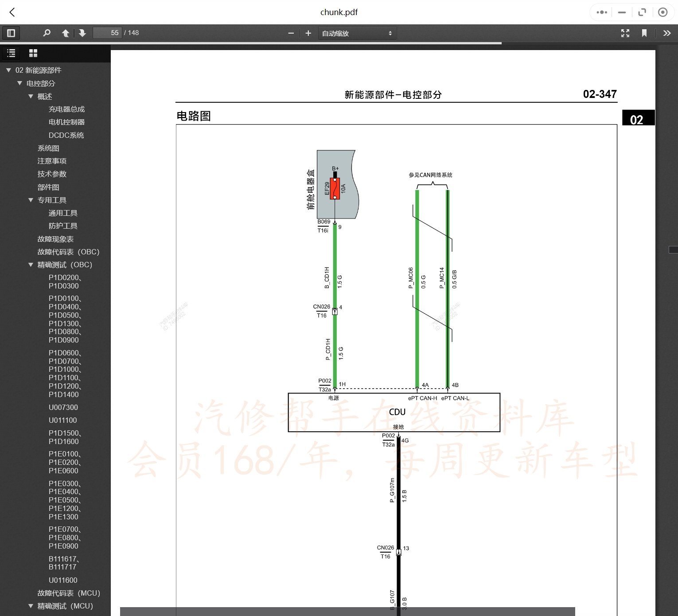The image size is (678, 616).
Task: Switch to presentation fullscreen mode
Action: tap(625, 33)
